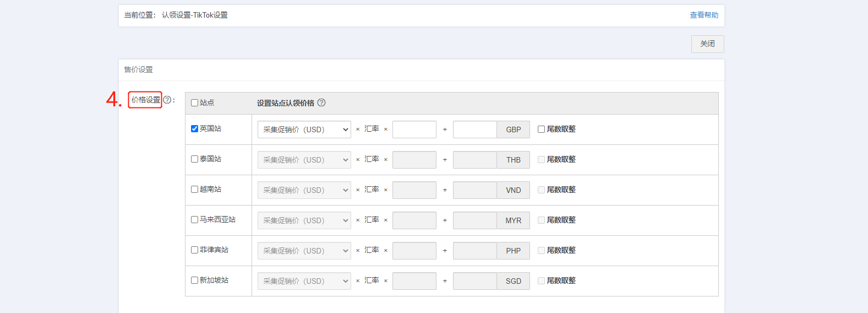The height and width of the screenshot is (313, 868).
Task: Click the 售价设置 section header
Action: [139, 69]
